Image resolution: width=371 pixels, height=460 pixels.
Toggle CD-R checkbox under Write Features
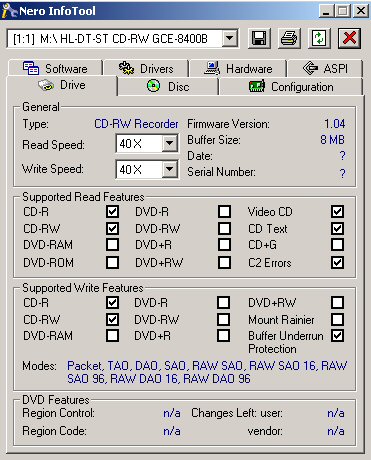click(112, 303)
